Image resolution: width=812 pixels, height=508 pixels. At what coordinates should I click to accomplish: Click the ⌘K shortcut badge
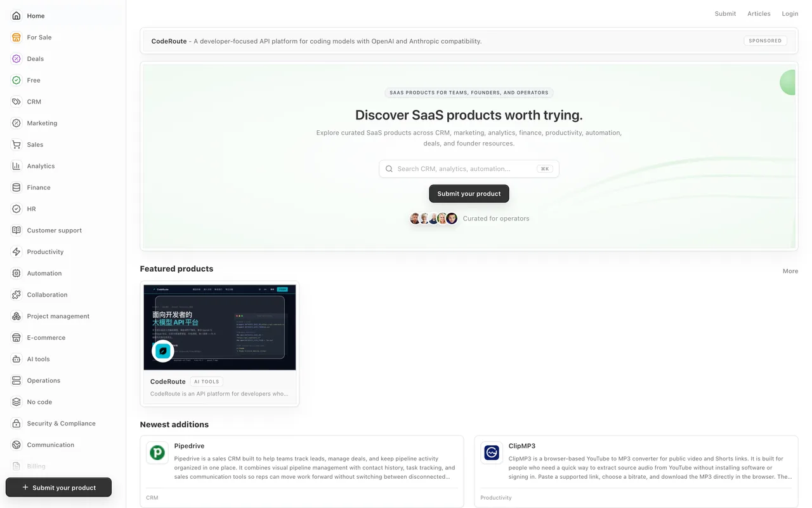click(544, 169)
